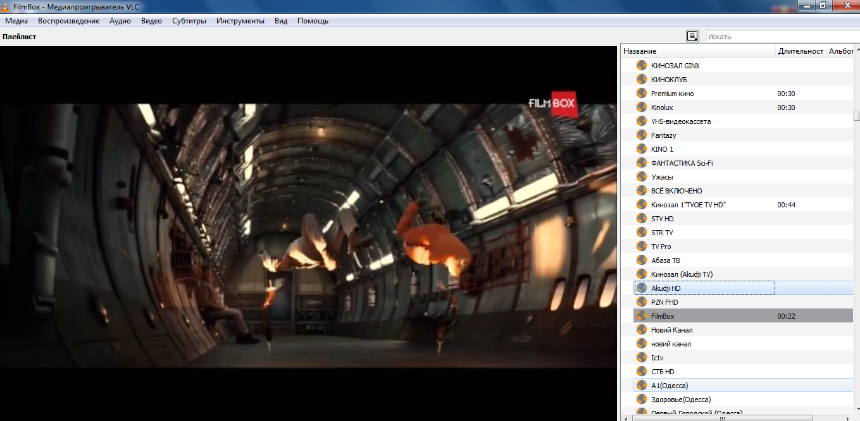The width and height of the screenshot is (860, 421).
Task: Click the stream icon beside Akudji HD
Action: click(x=641, y=288)
